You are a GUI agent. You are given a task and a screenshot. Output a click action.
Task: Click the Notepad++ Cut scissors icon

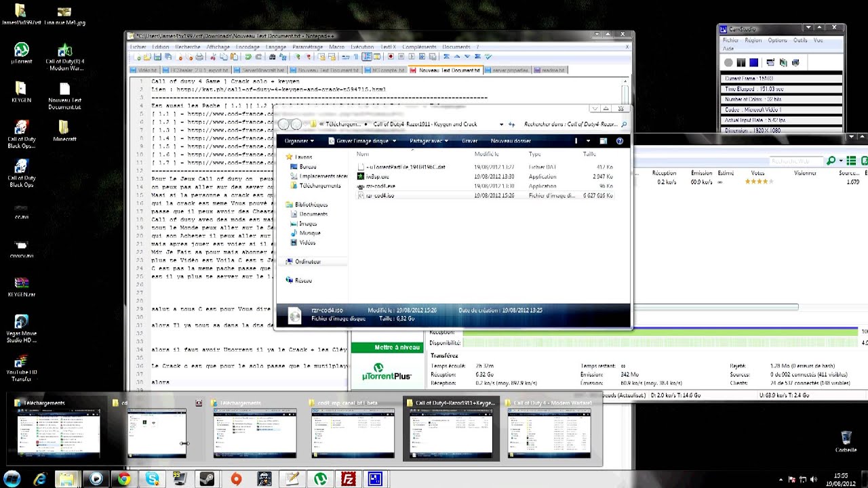213,57
